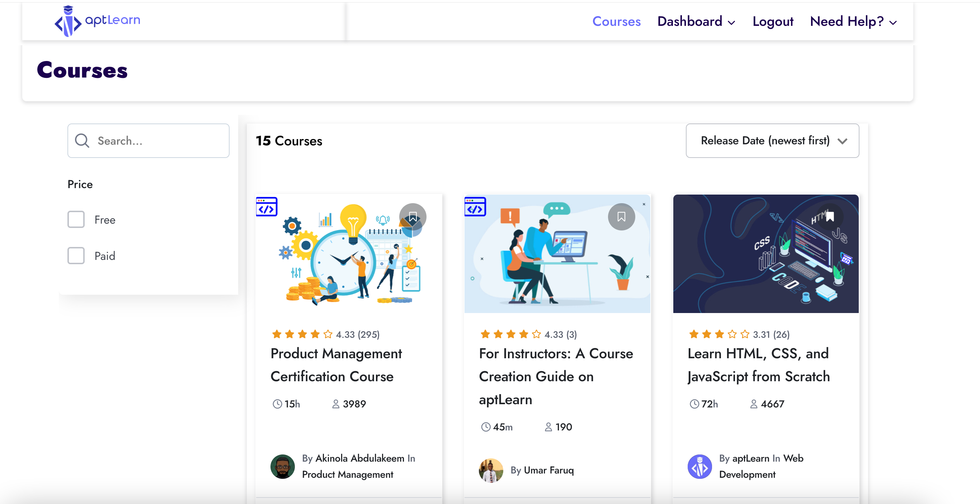Screen dimensions: 980x504
Task: Click the 4667 students person icon
Action: click(753, 404)
